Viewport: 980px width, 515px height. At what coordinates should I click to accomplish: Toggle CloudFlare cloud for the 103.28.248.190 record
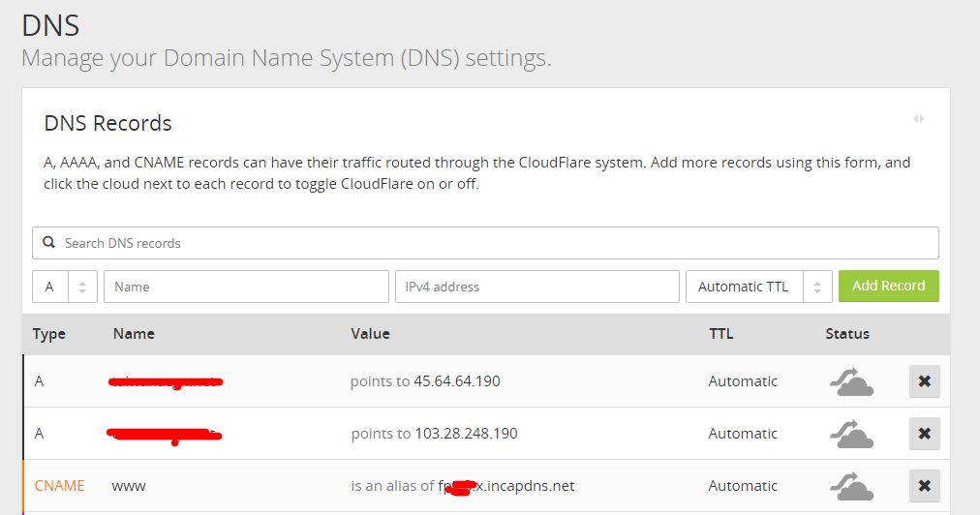(851, 434)
